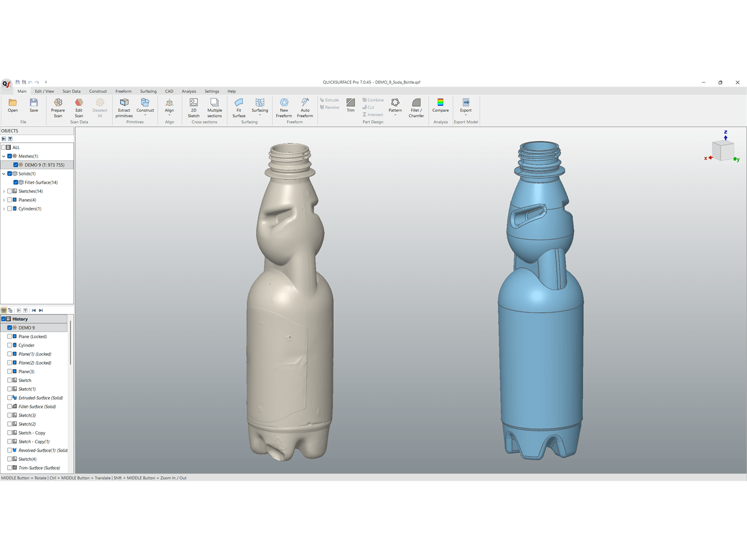Uncheck the Meshes(1) visibility checkbox
This screenshot has width=747, height=560.
coord(9,156)
